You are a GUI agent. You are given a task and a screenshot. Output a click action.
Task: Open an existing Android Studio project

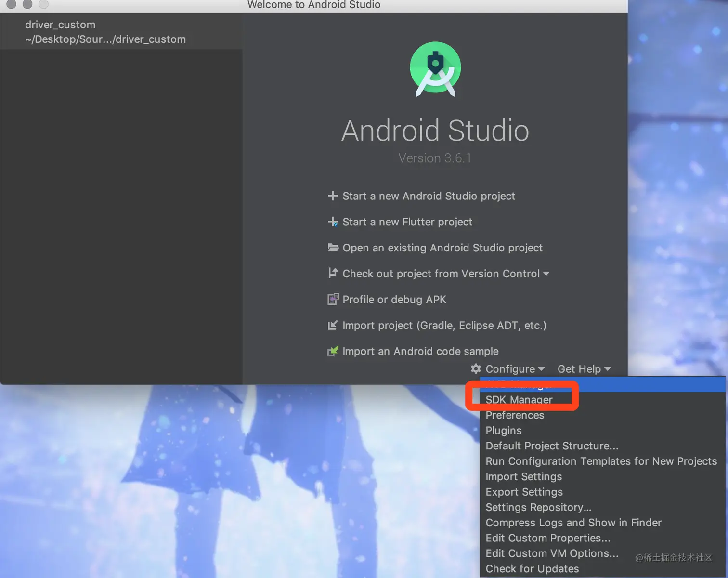point(442,248)
